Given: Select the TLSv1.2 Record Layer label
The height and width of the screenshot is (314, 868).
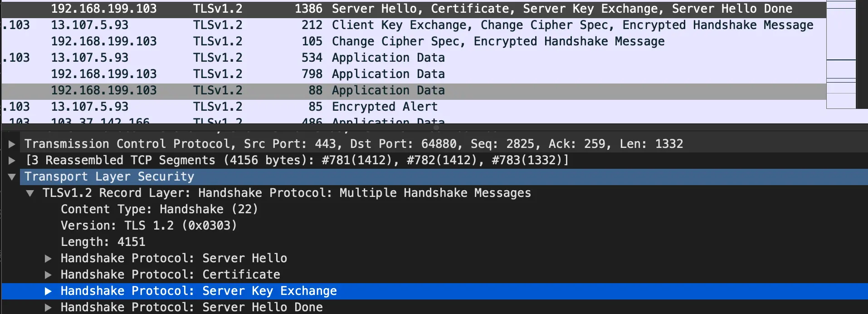Looking at the screenshot, I should 287,193.
